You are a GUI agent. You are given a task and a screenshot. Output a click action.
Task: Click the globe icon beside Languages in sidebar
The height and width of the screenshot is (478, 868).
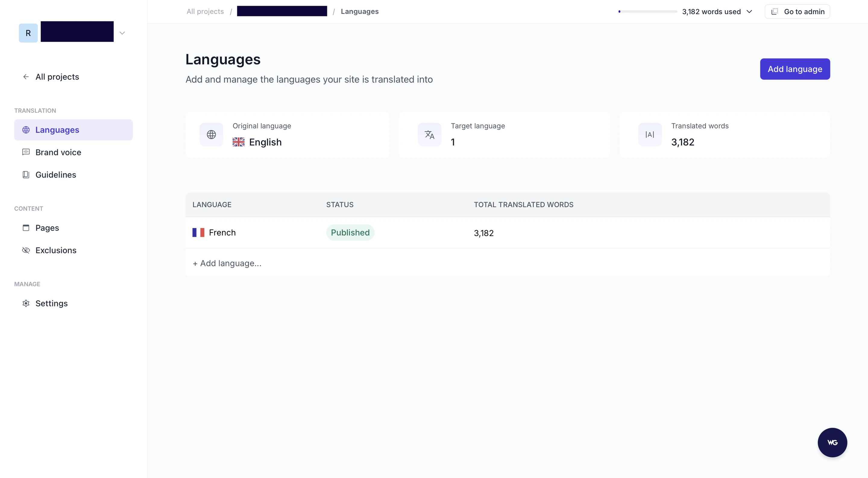(26, 130)
